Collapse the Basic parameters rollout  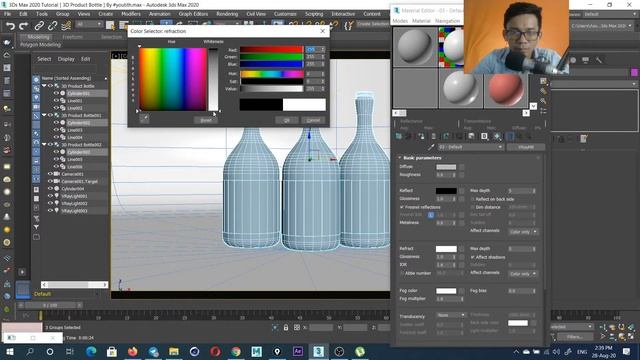tap(400, 158)
